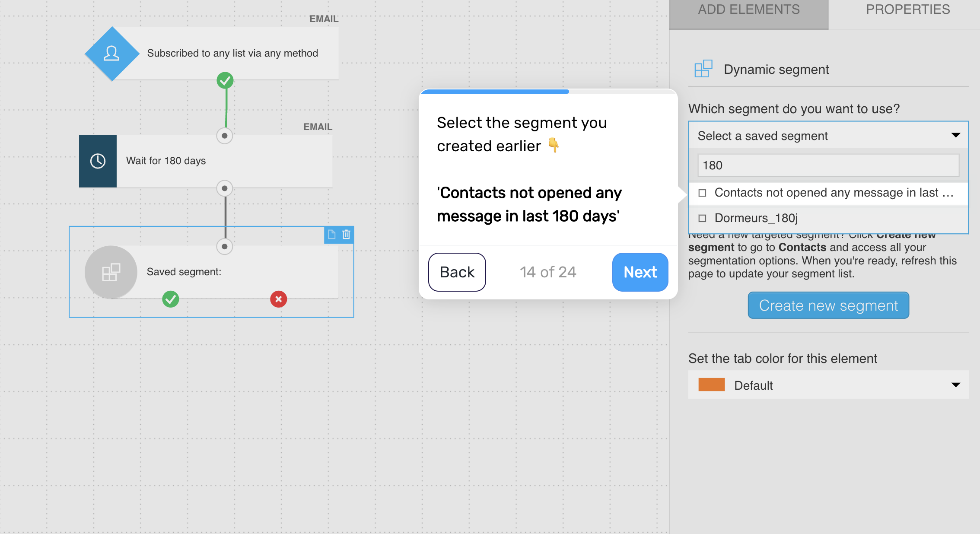Click the green check output below subscribed block
980x534 pixels.
[x=225, y=80]
